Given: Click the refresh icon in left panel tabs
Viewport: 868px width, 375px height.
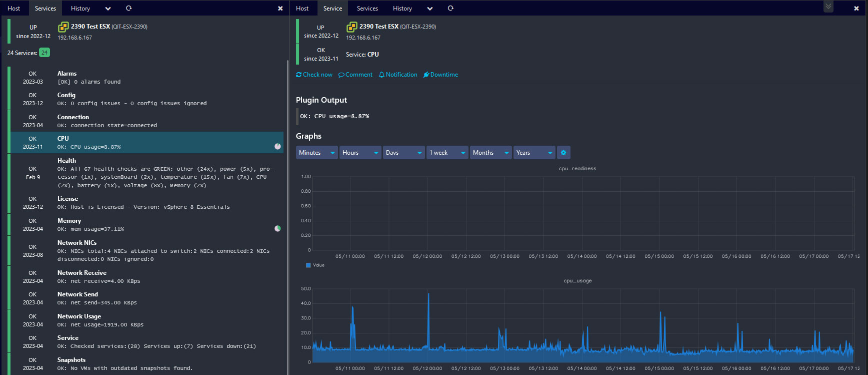Looking at the screenshot, I should pyautogui.click(x=128, y=8).
